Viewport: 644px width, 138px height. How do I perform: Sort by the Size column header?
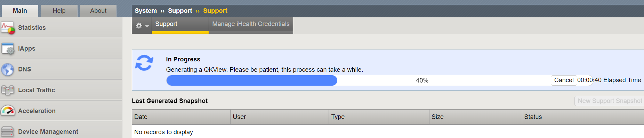(x=475, y=117)
